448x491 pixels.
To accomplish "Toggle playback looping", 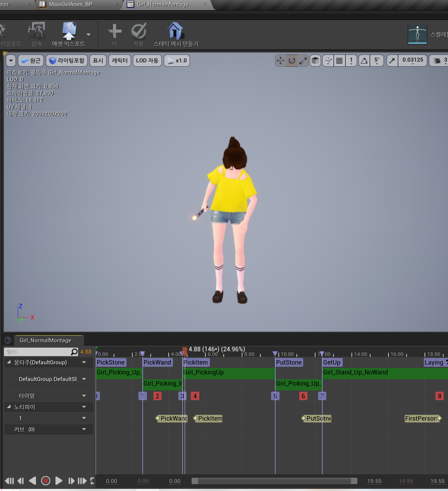I will 92,481.
